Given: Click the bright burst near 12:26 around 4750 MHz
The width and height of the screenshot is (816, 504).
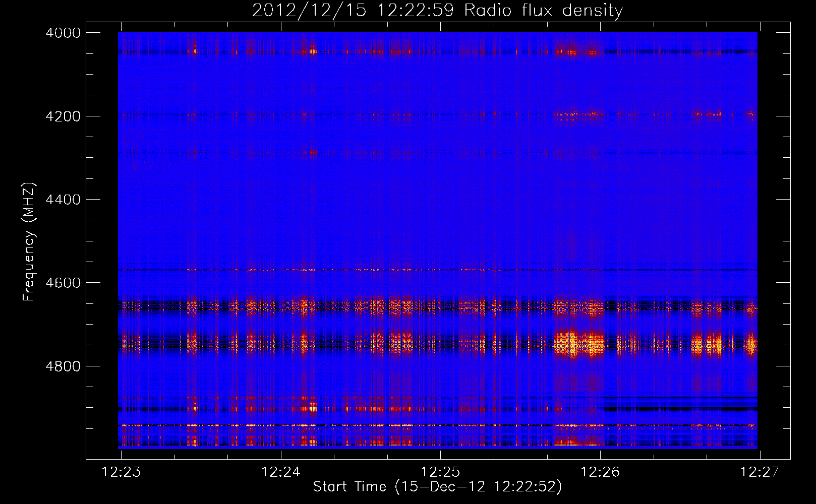Looking at the screenshot, I should pos(579,345).
